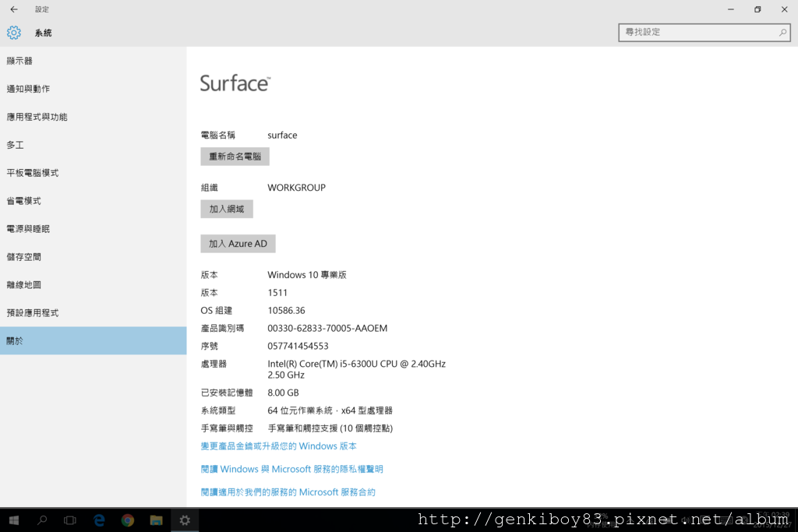Click product ID 00330-62833-70005-AAOEM

327,328
